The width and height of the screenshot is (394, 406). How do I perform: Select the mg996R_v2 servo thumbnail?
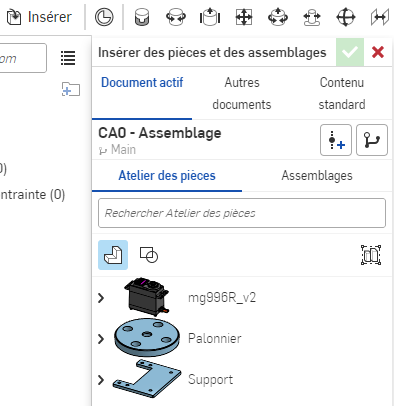coord(147,296)
